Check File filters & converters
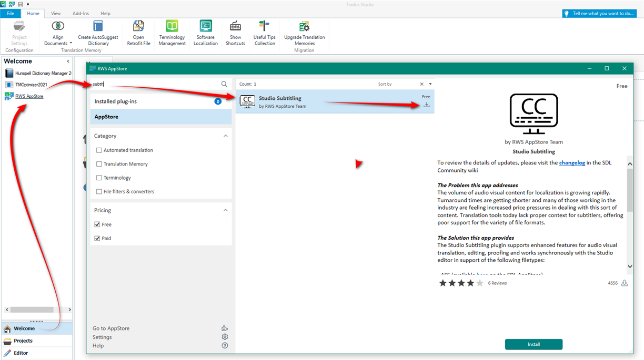The image size is (644, 360). point(99,191)
